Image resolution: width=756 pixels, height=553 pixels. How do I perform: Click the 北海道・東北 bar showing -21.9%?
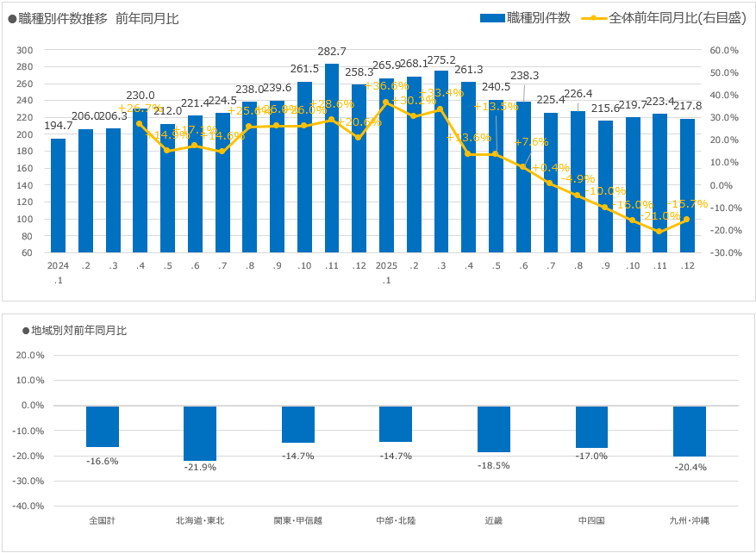200,433
